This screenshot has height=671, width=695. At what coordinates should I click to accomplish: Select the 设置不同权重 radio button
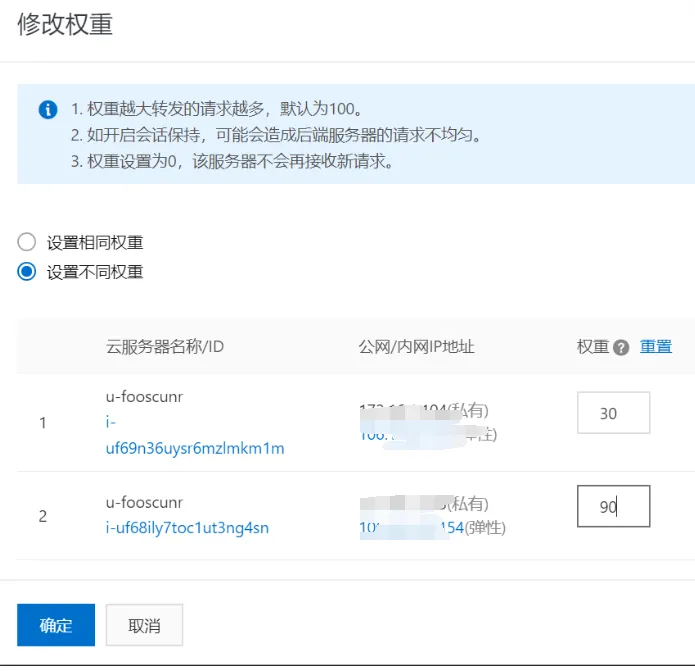27,271
